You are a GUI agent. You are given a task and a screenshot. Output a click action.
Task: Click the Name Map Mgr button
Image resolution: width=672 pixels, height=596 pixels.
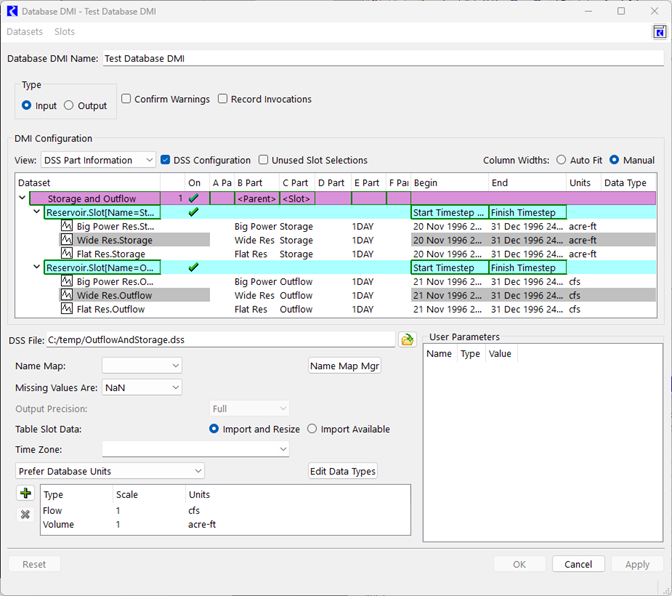tap(344, 366)
